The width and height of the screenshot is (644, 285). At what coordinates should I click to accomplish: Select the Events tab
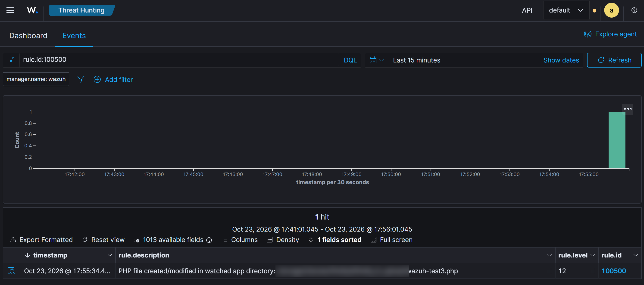coord(74,36)
